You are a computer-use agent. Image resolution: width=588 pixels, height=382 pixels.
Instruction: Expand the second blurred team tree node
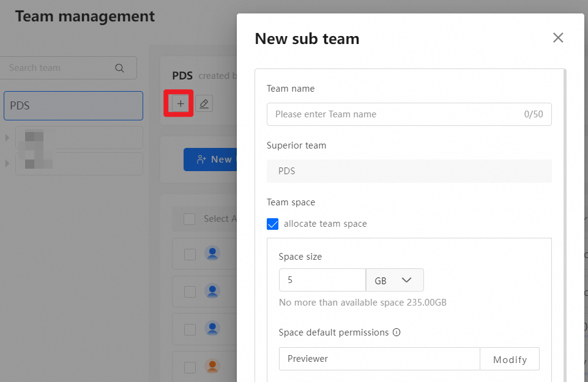click(x=7, y=163)
